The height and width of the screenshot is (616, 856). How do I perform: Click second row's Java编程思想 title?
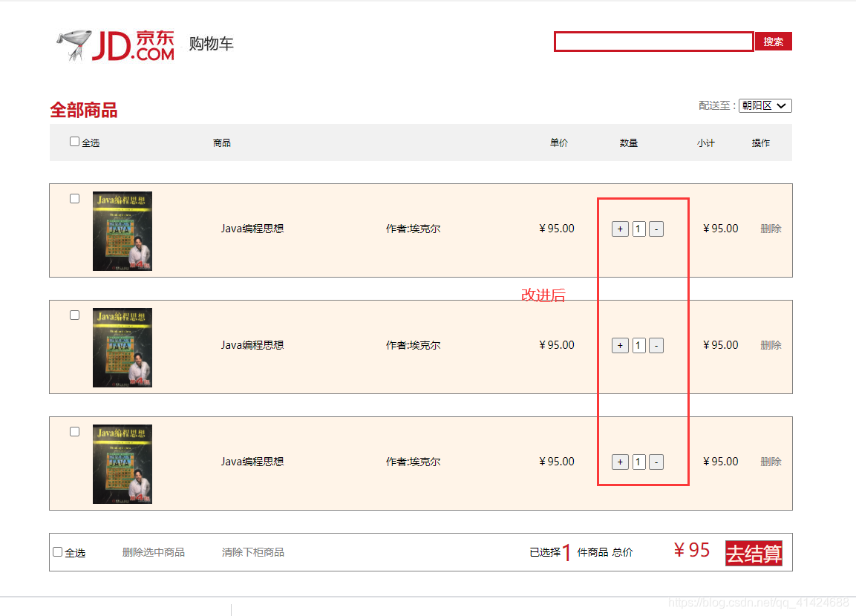[x=252, y=345]
